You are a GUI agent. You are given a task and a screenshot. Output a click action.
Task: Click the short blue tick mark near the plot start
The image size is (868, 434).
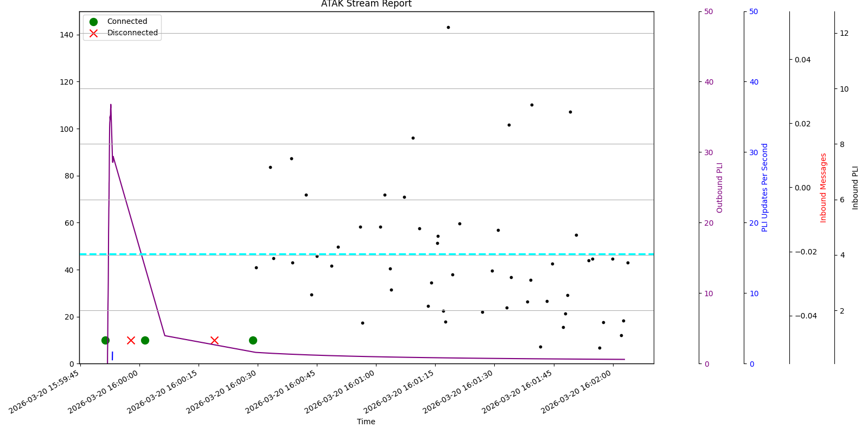coord(112,356)
